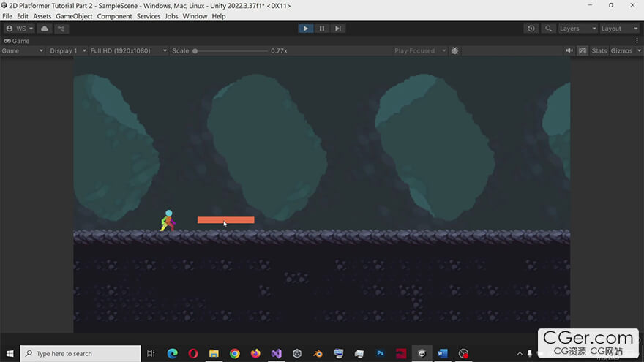This screenshot has width=644, height=362.
Task: Open the Window menu
Action: pyautogui.click(x=195, y=16)
